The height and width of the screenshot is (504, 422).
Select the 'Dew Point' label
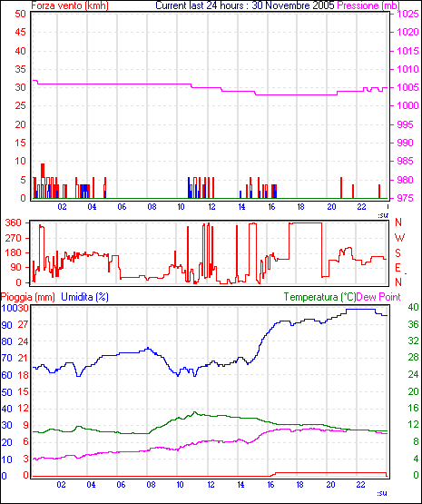click(378, 297)
